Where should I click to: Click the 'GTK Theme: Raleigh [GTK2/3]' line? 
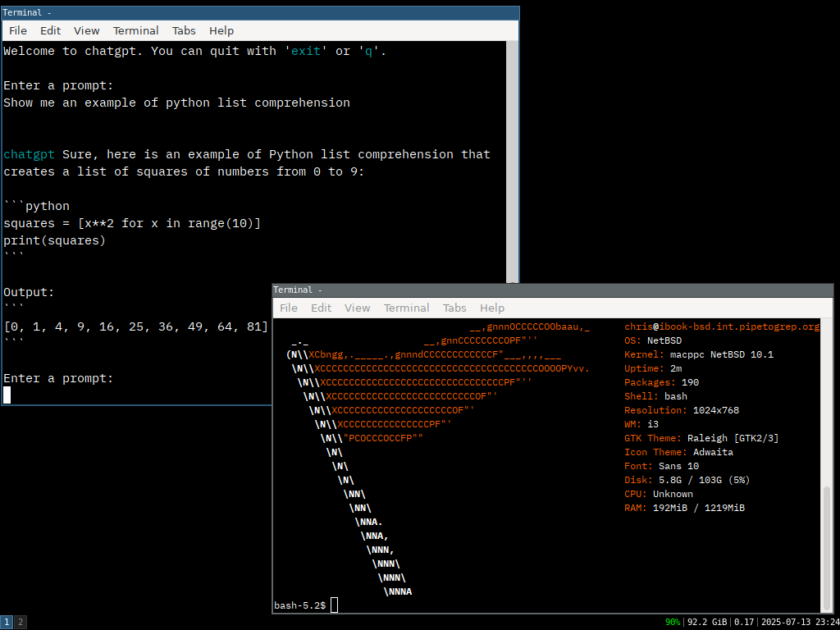pyautogui.click(x=702, y=438)
